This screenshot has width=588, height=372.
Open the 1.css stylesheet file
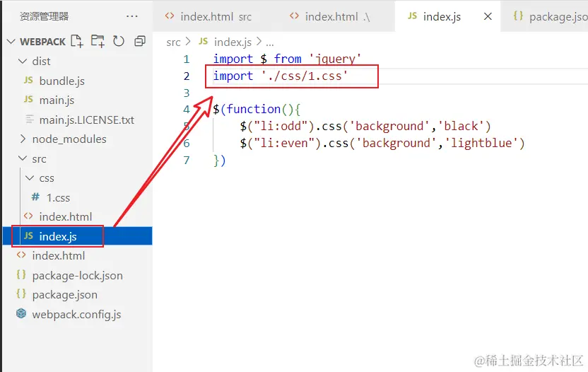pos(58,197)
